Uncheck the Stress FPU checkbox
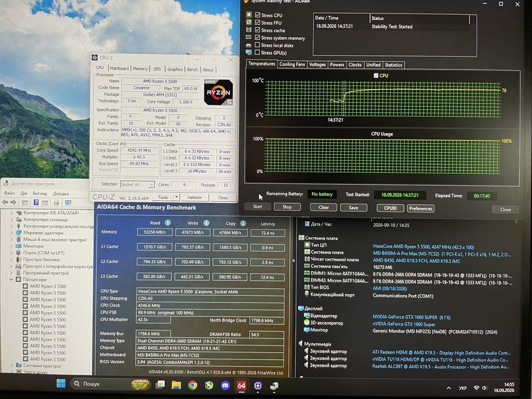The image size is (532, 399). [258, 22]
